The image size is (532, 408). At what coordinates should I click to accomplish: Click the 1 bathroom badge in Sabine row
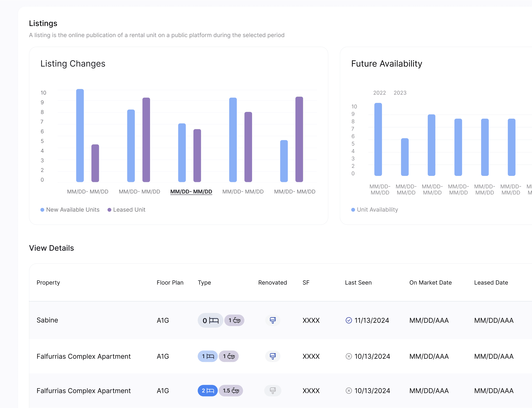point(234,320)
